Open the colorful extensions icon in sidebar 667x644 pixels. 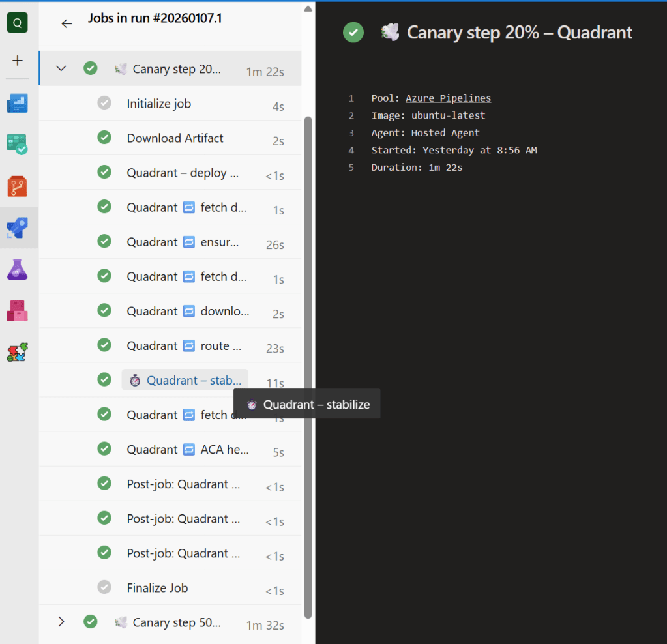18,352
